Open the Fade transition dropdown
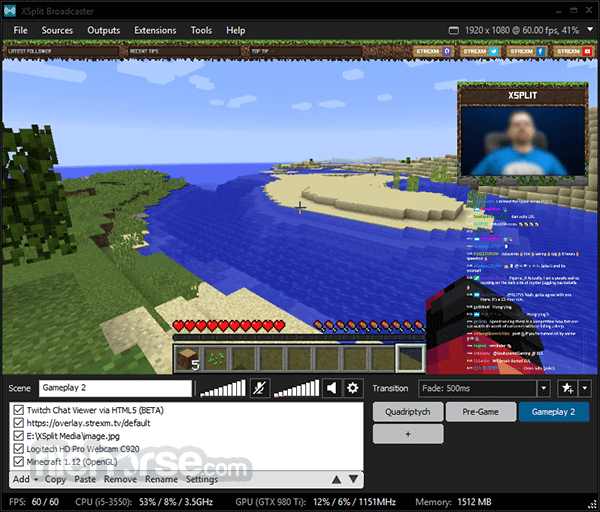The width and height of the screenshot is (600, 512). (x=543, y=388)
